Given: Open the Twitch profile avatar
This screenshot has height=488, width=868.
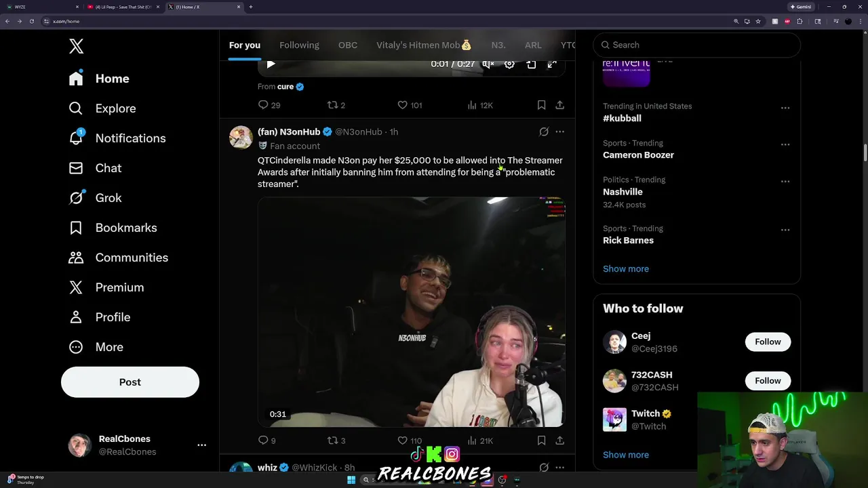Looking at the screenshot, I should (x=614, y=420).
